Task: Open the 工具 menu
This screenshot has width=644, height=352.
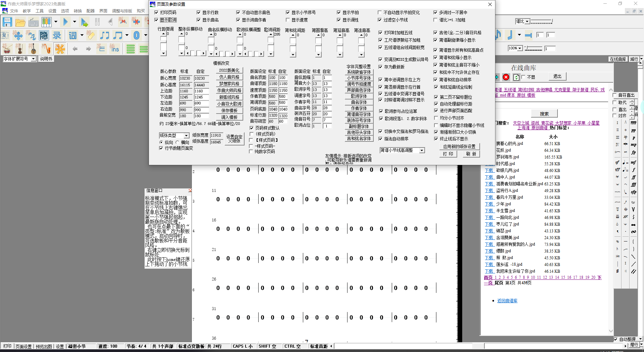Action: coord(40,11)
